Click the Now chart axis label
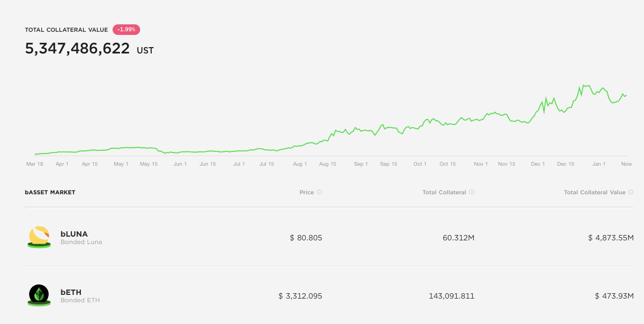The width and height of the screenshot is (644, 324). click(627, 164)
